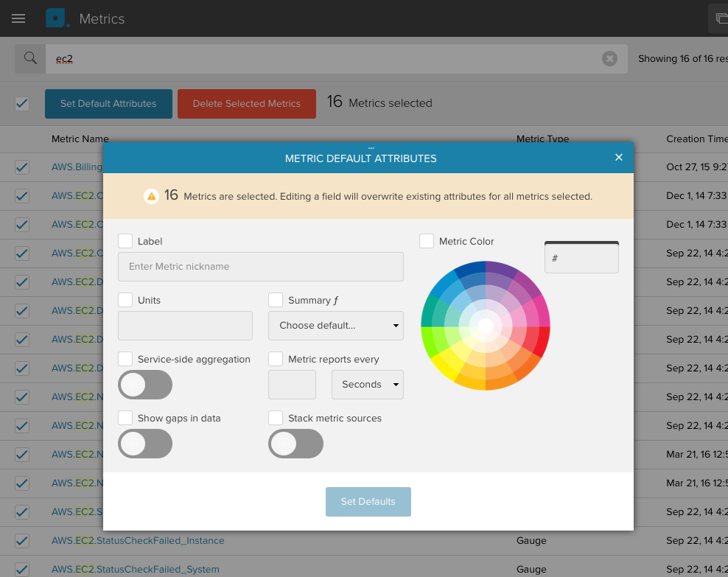
Task: Click the Librato logo icon
Action: pos(57,18)
